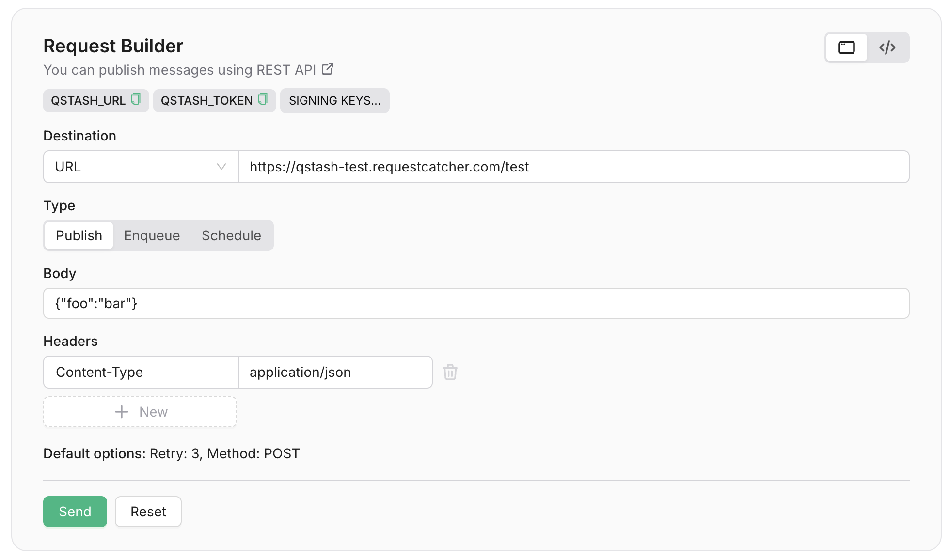Expand the SIGNING KEYS... chip
This screenshot has height=560, width=949.
coord(334,101)
